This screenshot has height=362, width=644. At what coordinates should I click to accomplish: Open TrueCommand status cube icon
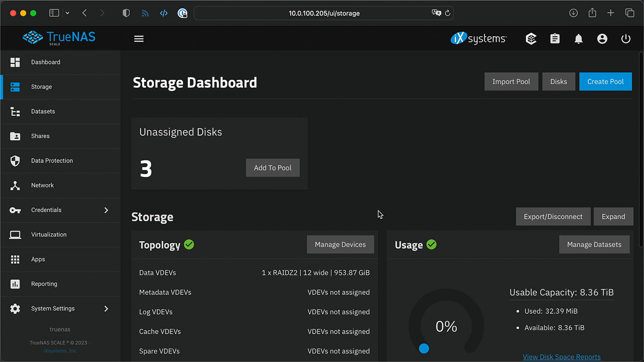pyautogui.click(x=531, y=39)
